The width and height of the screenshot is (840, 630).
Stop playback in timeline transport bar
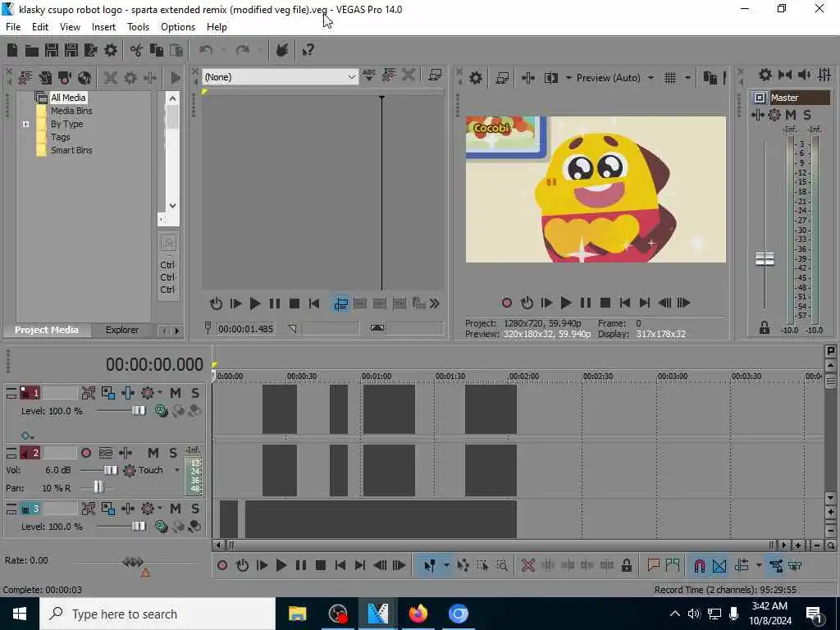pyautogui.click(x=321, y=565)
